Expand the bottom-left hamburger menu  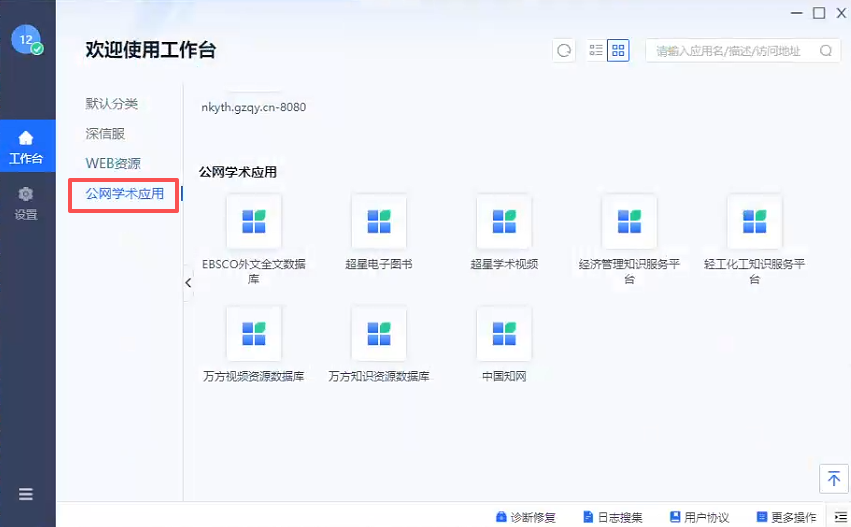click(26, 494)
